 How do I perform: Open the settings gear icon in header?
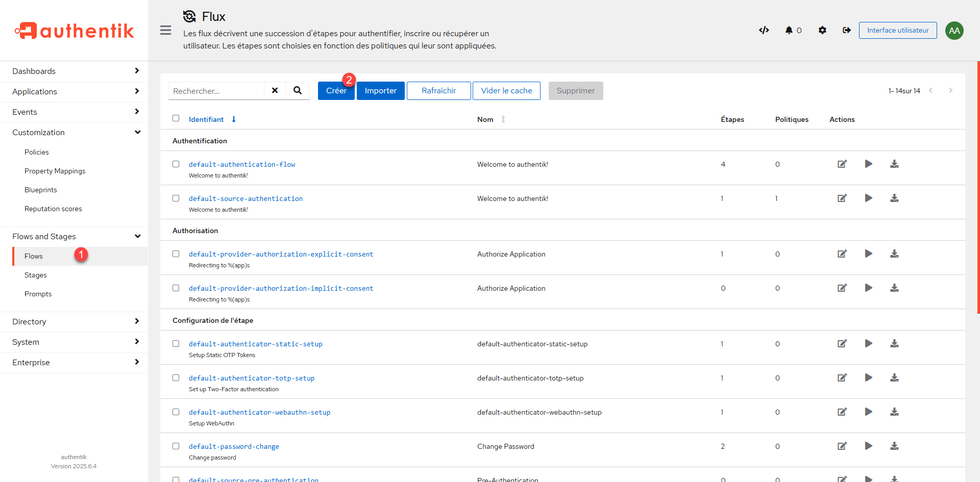822,30
